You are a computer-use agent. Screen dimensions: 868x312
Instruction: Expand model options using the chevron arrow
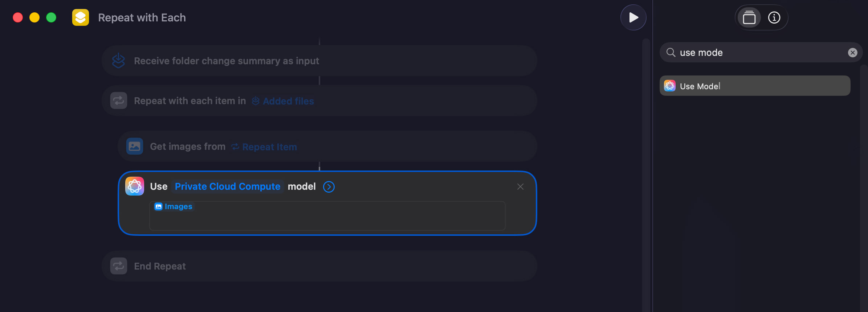[x=329, y=186]
